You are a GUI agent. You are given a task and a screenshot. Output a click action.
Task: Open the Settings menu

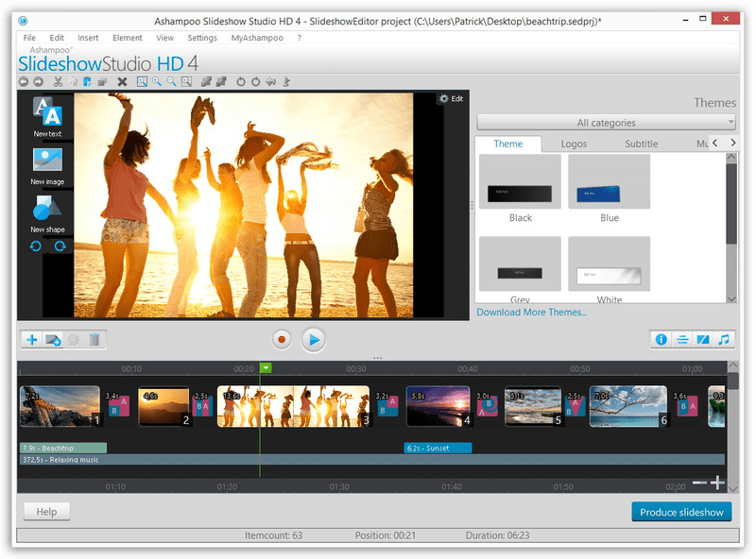(x=202, y=38)
